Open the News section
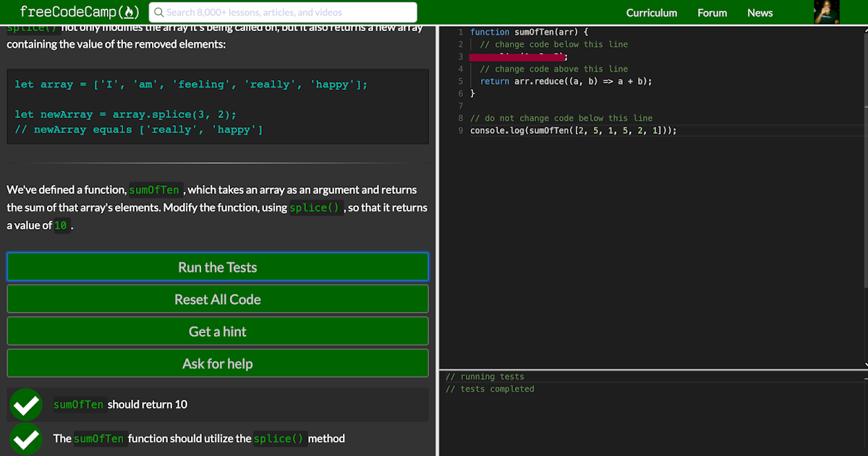 [x=759, y=12]
